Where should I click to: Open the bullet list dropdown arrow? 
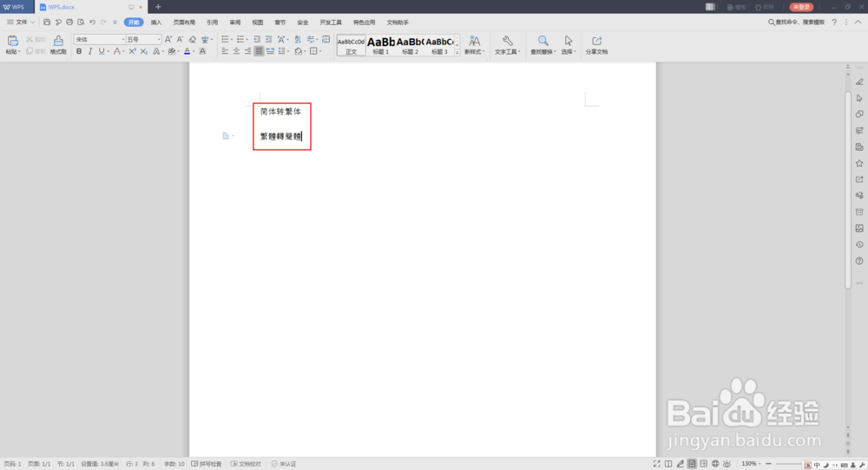coord(232,39)
